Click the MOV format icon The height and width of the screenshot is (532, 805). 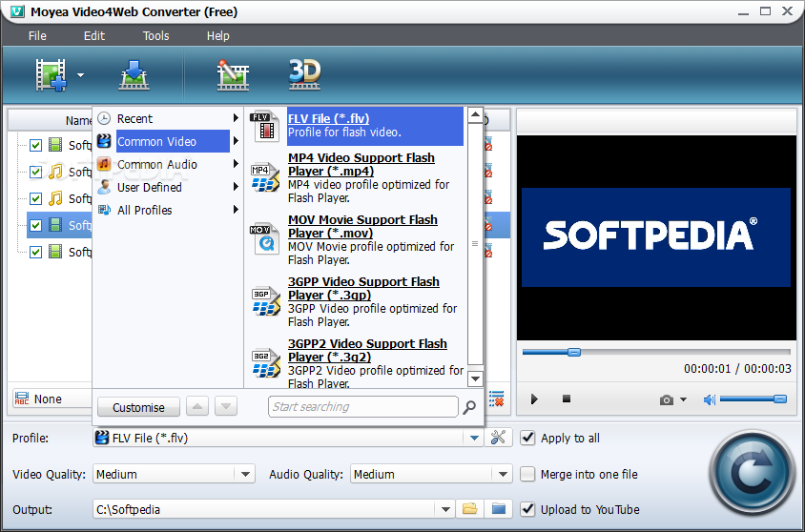point(264,239)
